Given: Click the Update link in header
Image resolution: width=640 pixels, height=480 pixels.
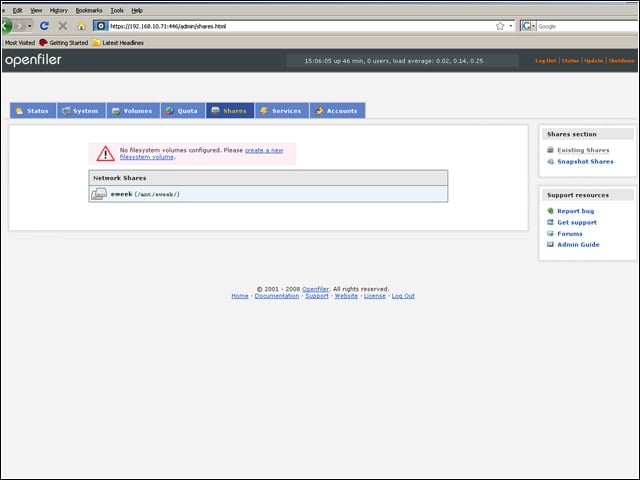Looking at the screenshot, I should click(593, 61).
